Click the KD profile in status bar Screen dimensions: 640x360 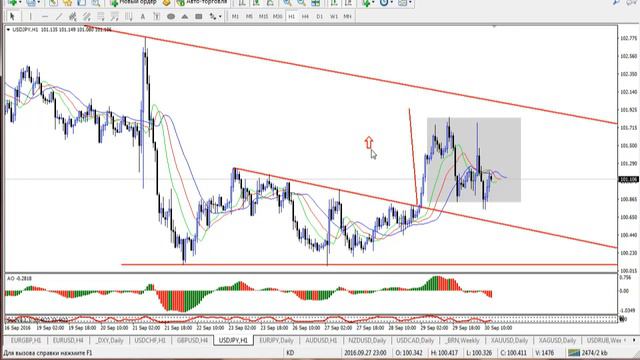[290, 353]
